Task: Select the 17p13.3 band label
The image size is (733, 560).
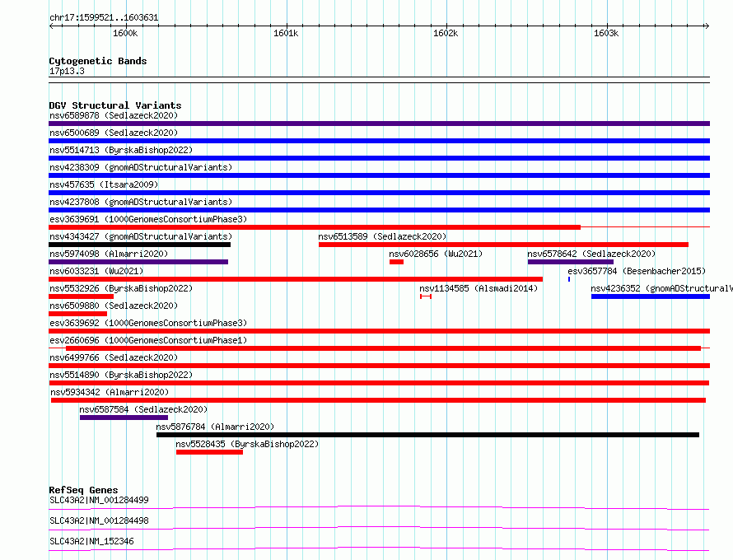Action: pos(67,72)
